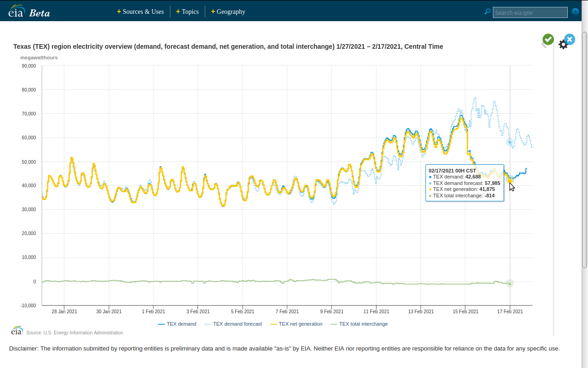The height and width of the screenshot is (368, 588).
Task: Click the "11 Feb 2021" axis date
Action: click(x=376, y=311)
